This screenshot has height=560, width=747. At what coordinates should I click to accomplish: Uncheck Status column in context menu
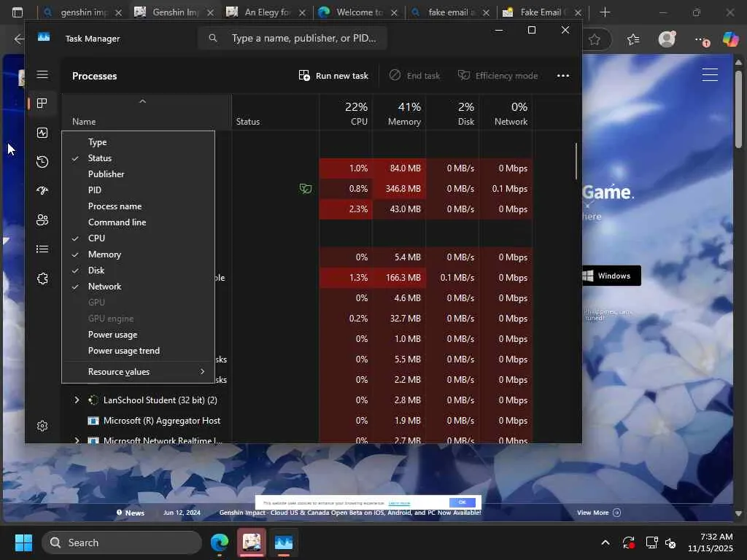(138, 158)
